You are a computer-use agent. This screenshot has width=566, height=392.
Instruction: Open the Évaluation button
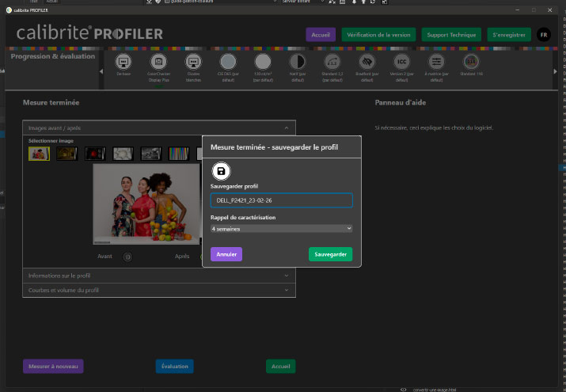[x=175, y=366]
